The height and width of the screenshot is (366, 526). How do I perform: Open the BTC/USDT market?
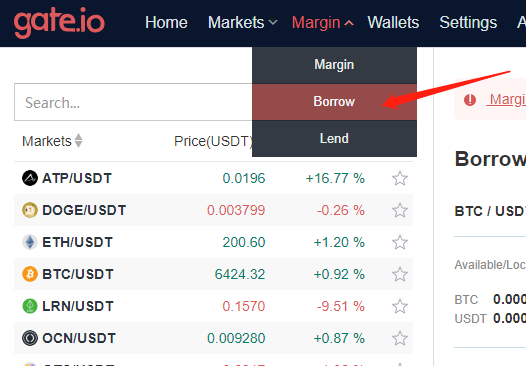click(x=78, y=274)
